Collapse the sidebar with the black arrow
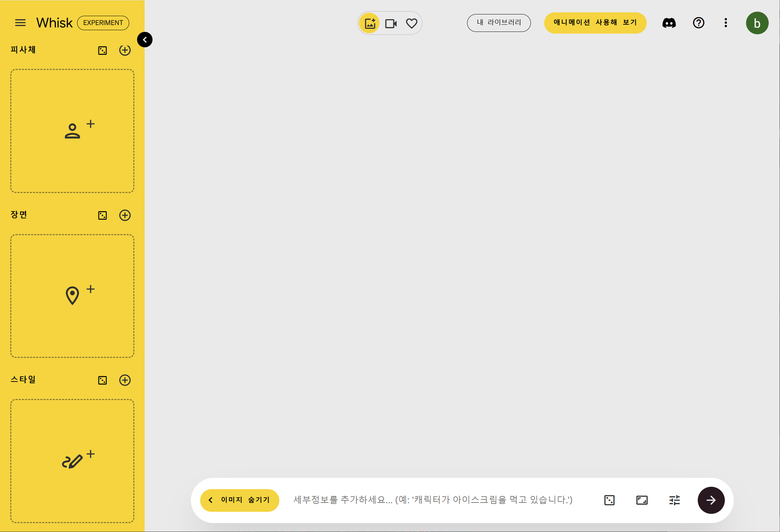This screenshot has height=532, width=780. pyautogui.click(x=145, y=40)
